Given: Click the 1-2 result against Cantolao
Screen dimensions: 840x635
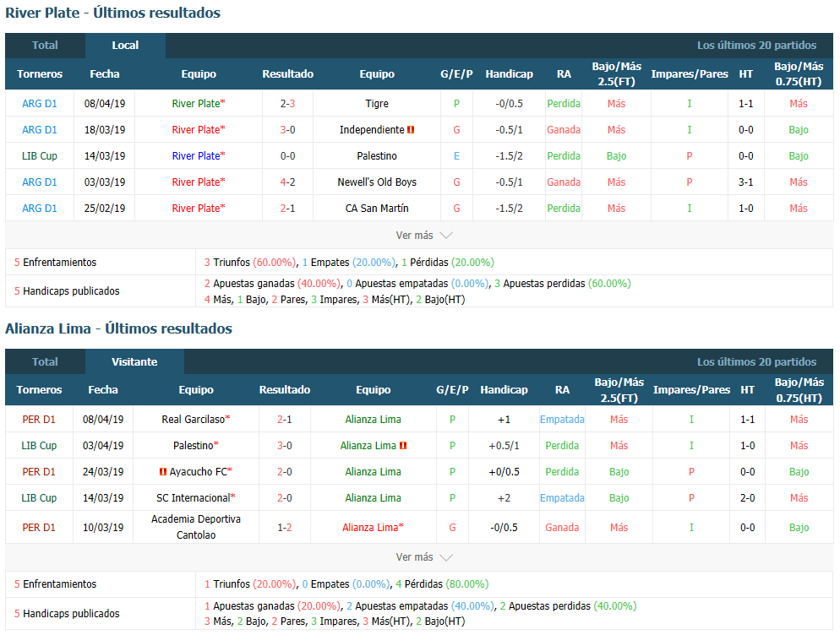Looking at the screenshot, I should [x=285, y=528].
